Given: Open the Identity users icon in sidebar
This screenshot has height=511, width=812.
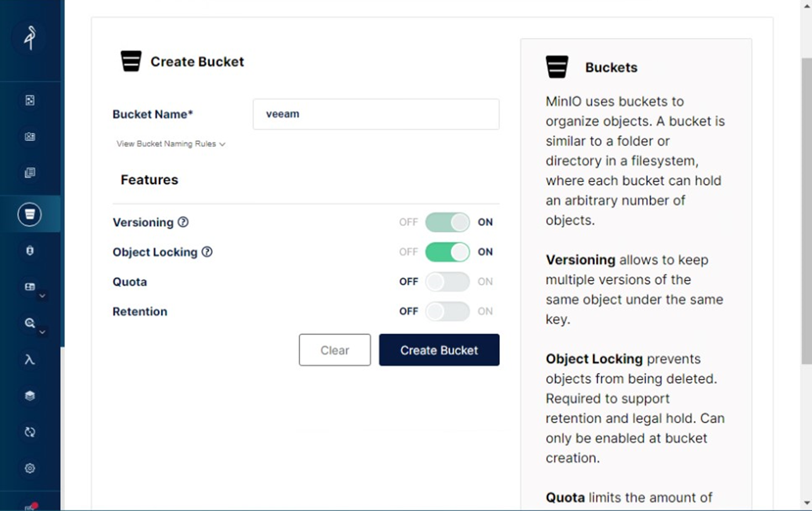Looking at the screenshot, I should 30,136.
